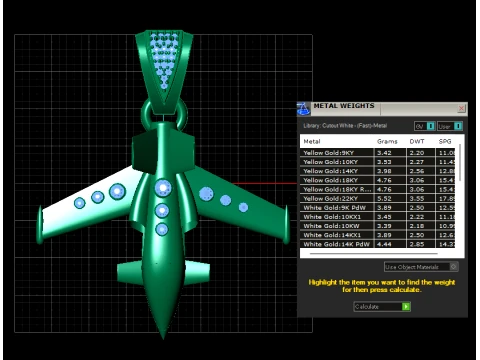Close the Metal Weights panel
Viewport: 480px width, 360px height.
(461, 108)
